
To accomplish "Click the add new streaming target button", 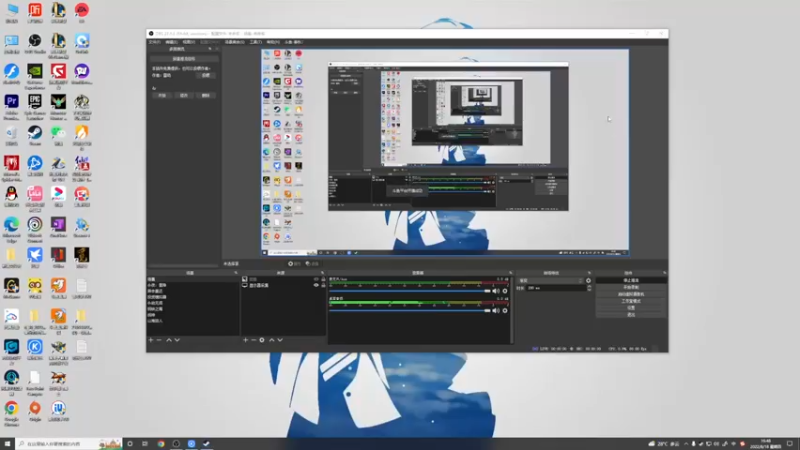I will [184, 59].
